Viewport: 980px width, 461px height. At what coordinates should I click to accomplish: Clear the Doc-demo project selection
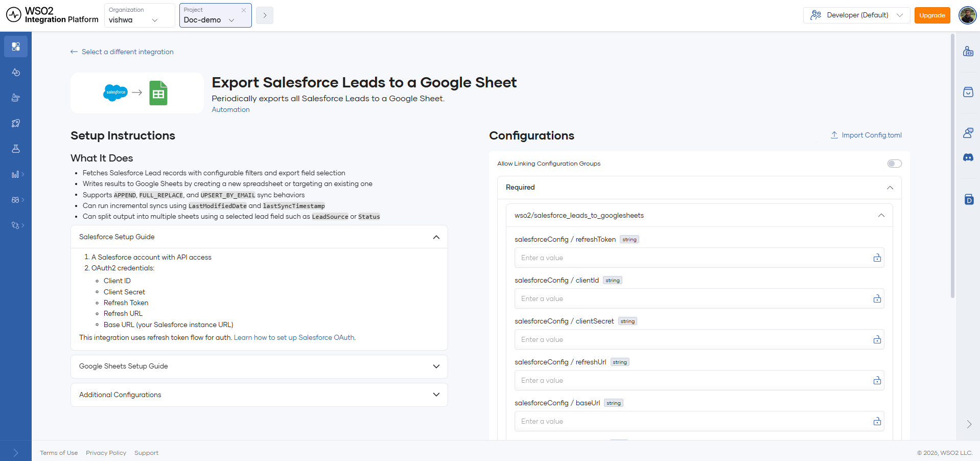(x=244, y=10)
